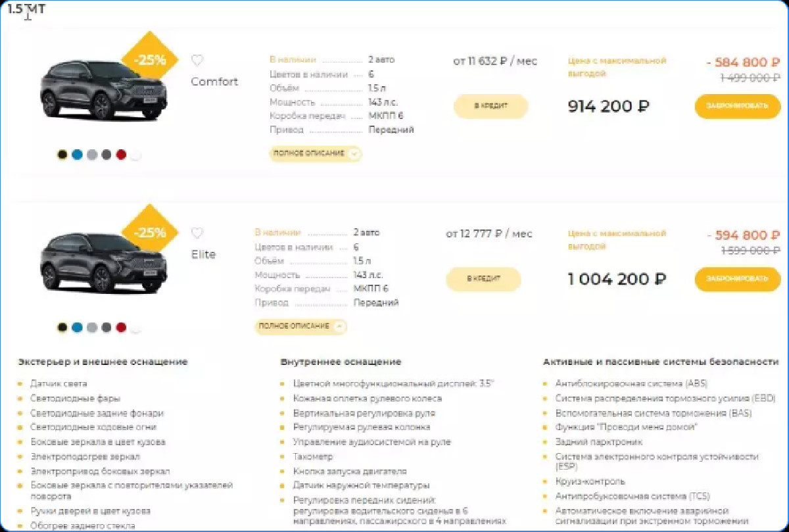Select black color swatch for Elite car
Viewport: 789px width, 532px height.
[62, 327]
